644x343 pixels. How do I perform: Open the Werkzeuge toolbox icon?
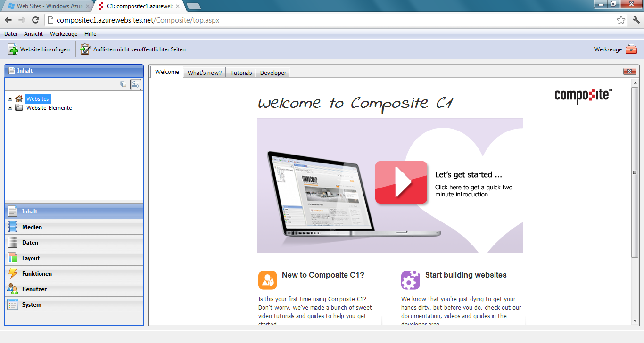pyautogui.click(x=631, y=49)
